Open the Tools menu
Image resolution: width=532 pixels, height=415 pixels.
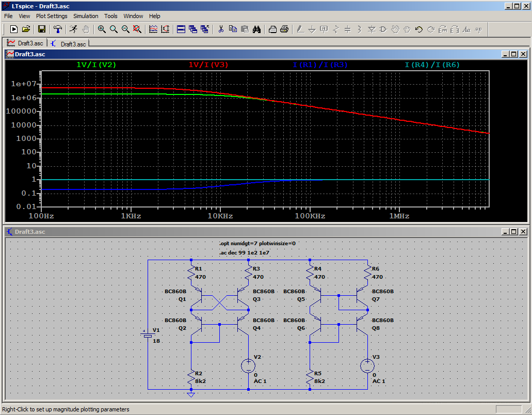coord(111,16)
